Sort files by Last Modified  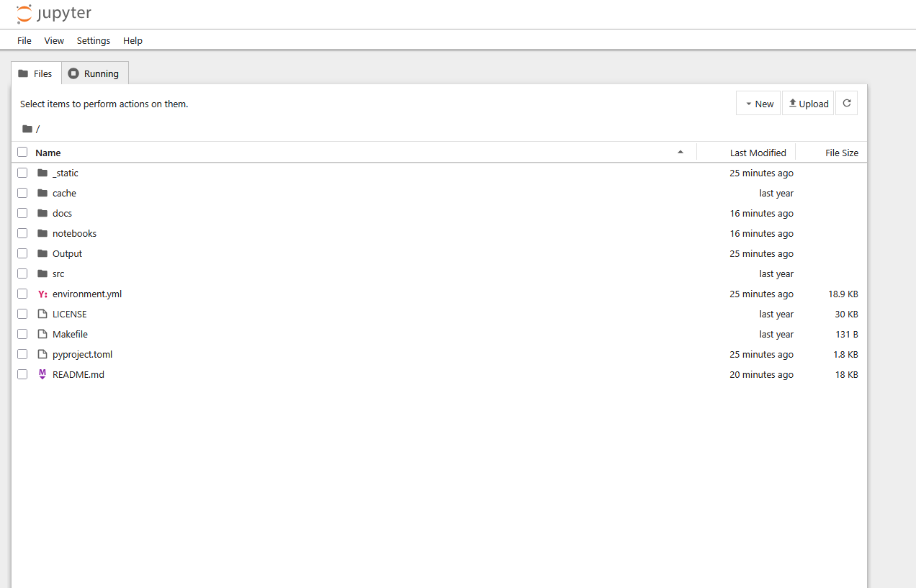coord(760,152)
